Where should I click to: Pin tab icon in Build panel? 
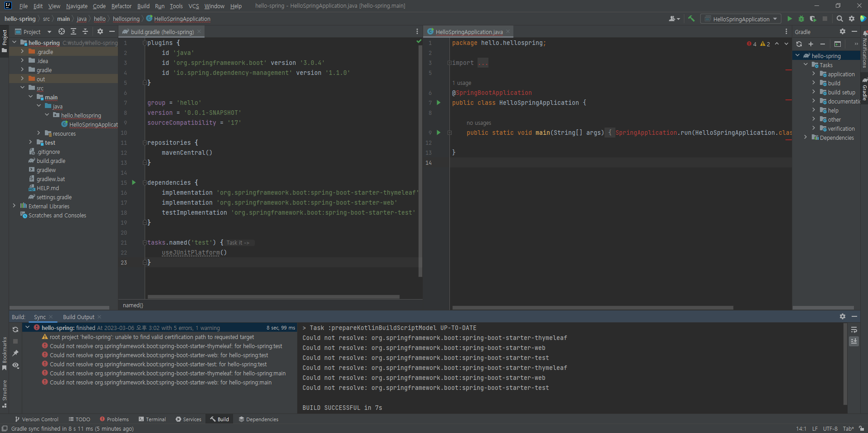click(15, 353)
